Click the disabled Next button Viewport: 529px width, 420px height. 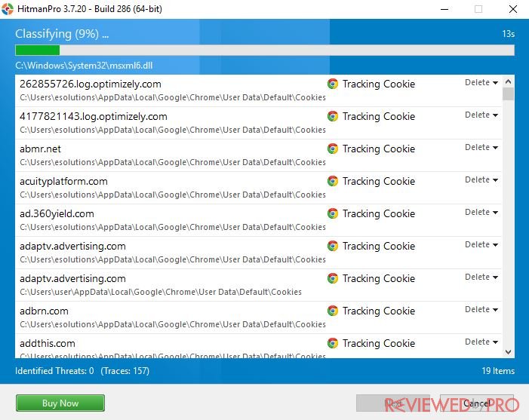pos(393,403)
